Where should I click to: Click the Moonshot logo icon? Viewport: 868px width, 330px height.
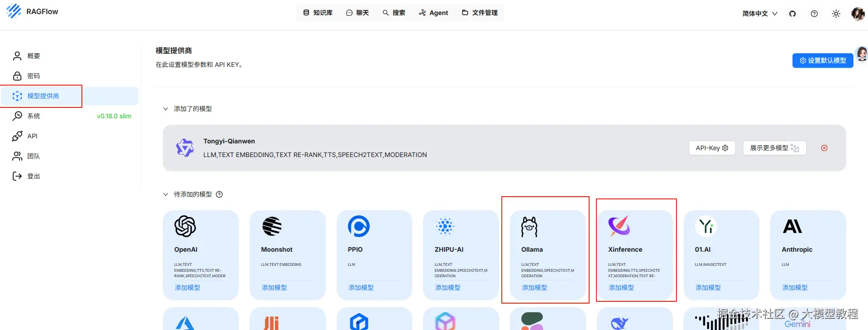coord(272,226)
